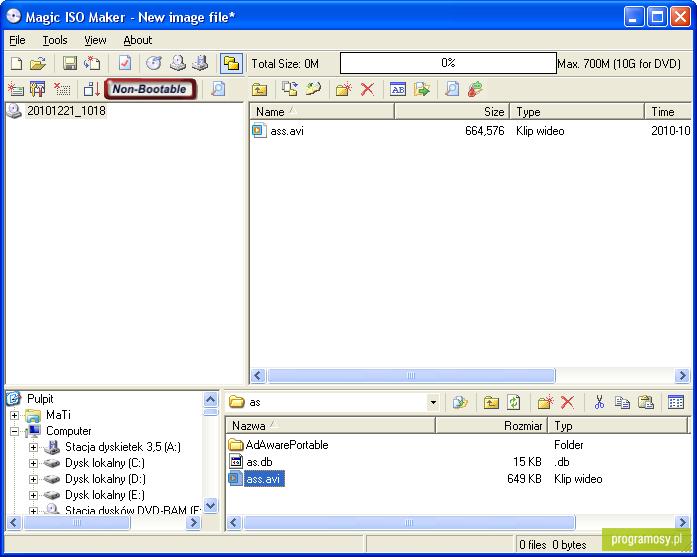Select ass.avi in the image file list
The height and width of the screenshot is (557, 697).
[x=287, y=131]
